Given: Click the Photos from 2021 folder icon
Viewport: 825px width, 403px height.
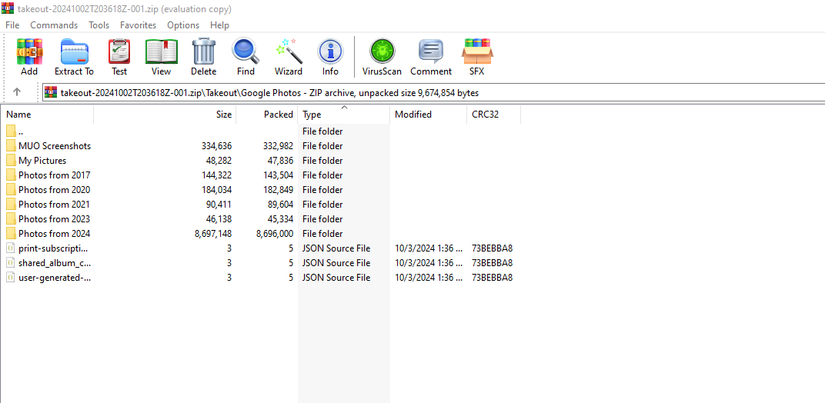Looking at the screenshot, I should 11,204.
